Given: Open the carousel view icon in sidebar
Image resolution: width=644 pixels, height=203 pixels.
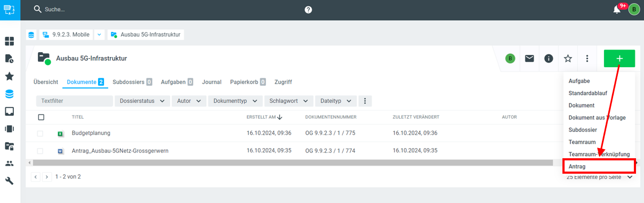Looking at the screenshot, I should tap(9, 128).
